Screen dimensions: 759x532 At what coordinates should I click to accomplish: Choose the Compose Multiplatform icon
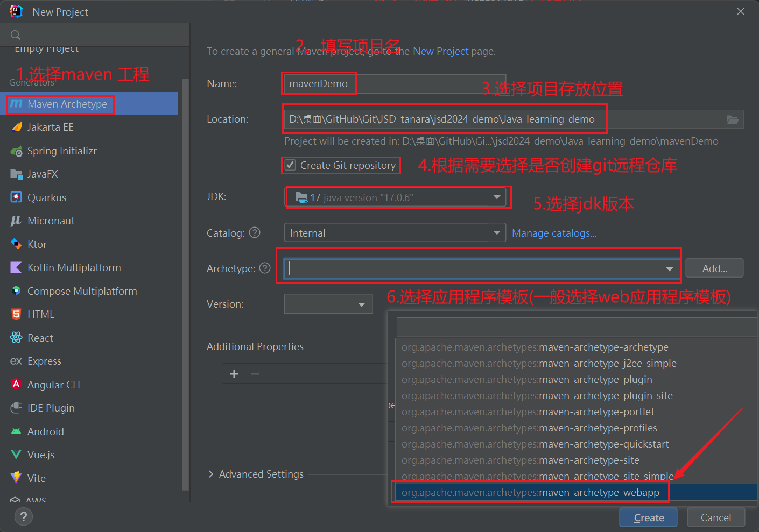pyautogui.click(x=17, y=291)
